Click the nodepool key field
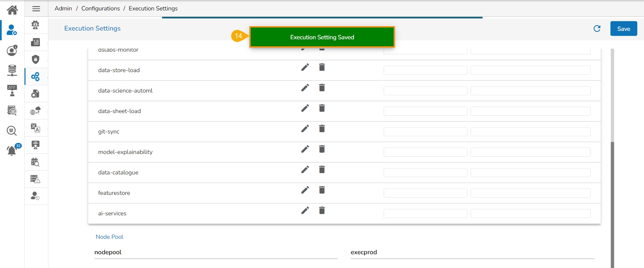Viewport: 644px width, 268px height. point(216,253)
